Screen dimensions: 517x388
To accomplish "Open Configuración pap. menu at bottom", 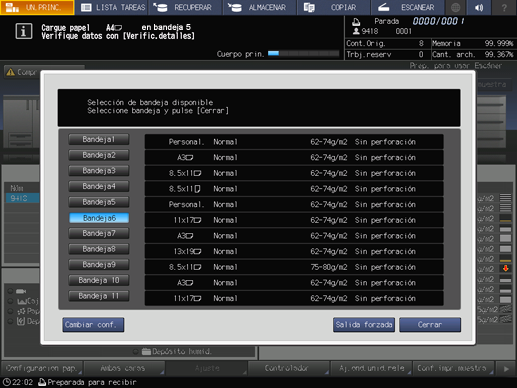I will pos(42,368).
